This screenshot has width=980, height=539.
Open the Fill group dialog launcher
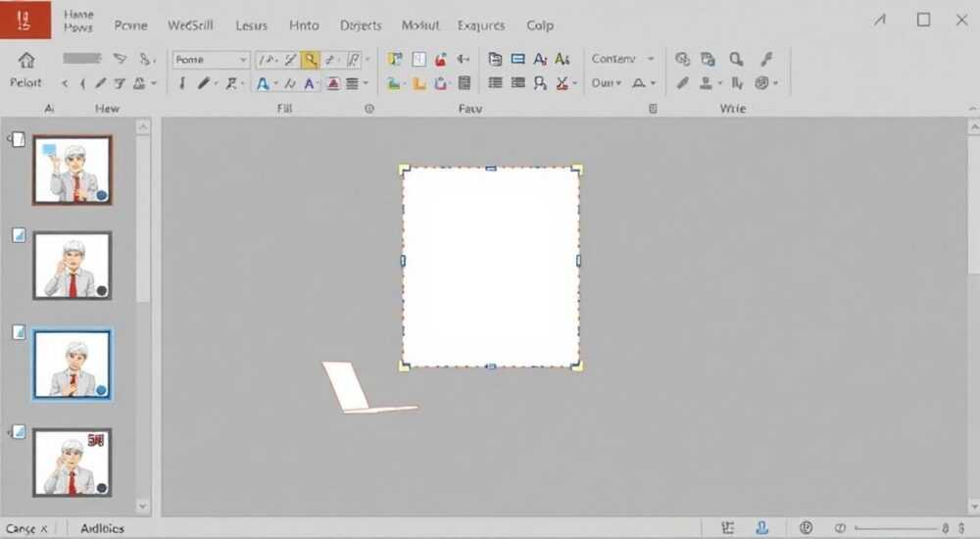pyautogui.click(x=369, y=109)
